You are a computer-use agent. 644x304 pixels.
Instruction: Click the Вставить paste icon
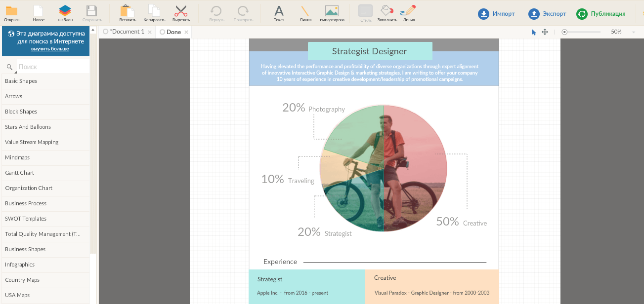click(x=128, y=12)
